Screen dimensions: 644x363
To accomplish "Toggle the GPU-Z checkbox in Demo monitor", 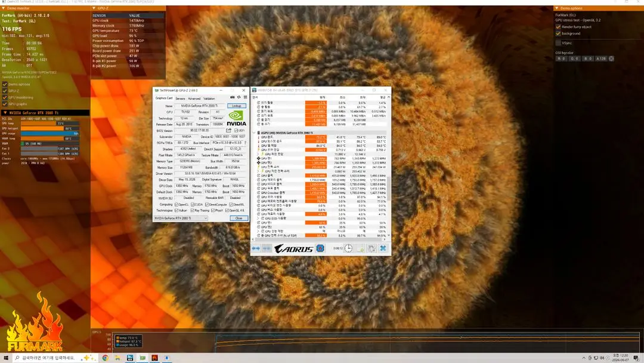I will (5, 91).
